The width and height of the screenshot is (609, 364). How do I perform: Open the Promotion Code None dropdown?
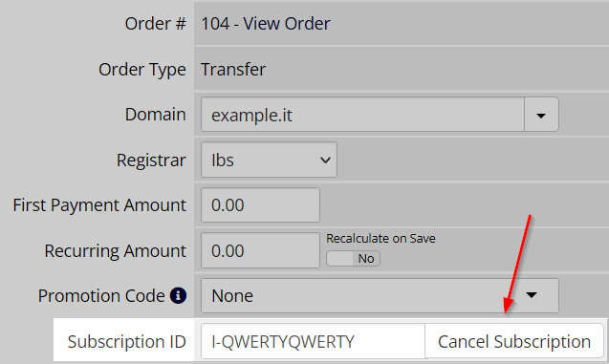click(x=380, y=296)
